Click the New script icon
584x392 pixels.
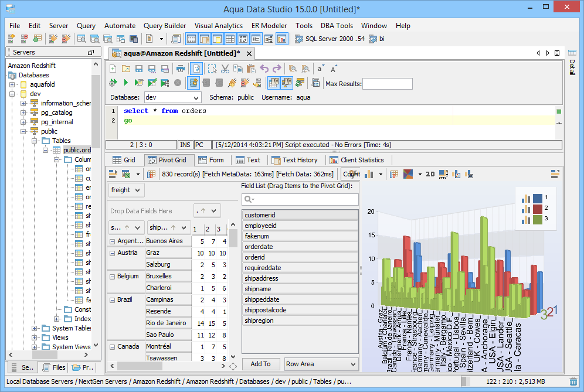click(113, 69)
